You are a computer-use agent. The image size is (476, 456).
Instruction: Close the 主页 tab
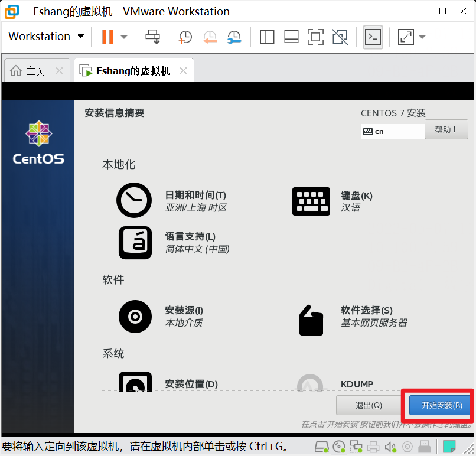coord(59,71)
